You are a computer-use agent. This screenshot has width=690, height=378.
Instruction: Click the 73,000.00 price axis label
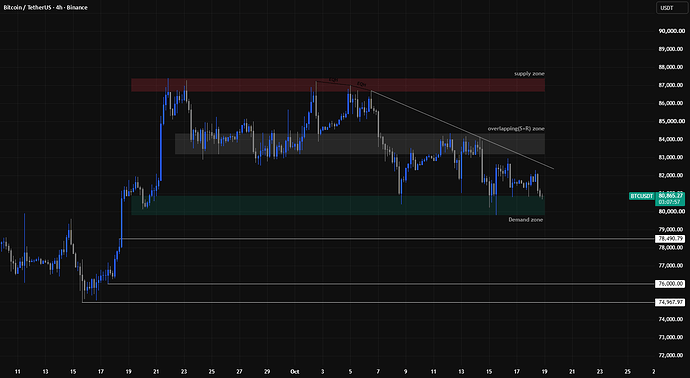coord(672,338)
